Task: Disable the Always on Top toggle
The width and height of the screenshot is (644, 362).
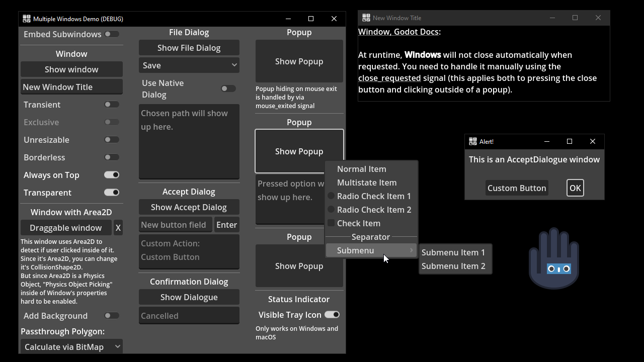Action: pos(112,174)
